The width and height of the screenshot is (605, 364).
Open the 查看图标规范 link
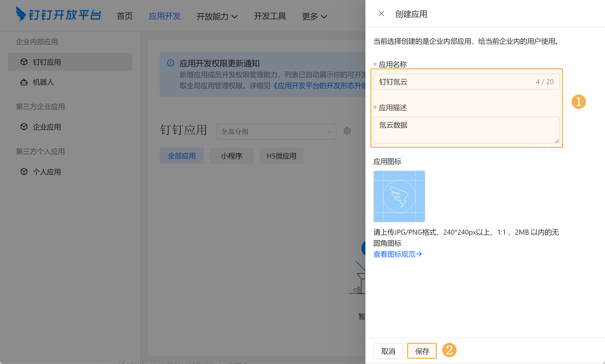(x=397, y=254)
